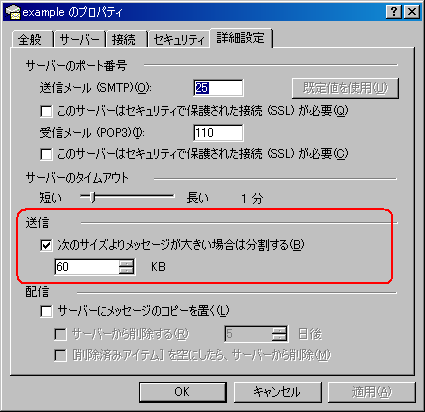
Task: Click the 60 KB message size field
Action: (x=87, y=267)
